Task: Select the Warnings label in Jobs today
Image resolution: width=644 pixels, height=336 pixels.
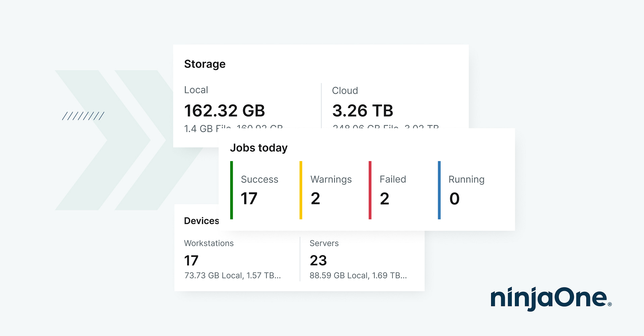Action: tap(331, 180)
